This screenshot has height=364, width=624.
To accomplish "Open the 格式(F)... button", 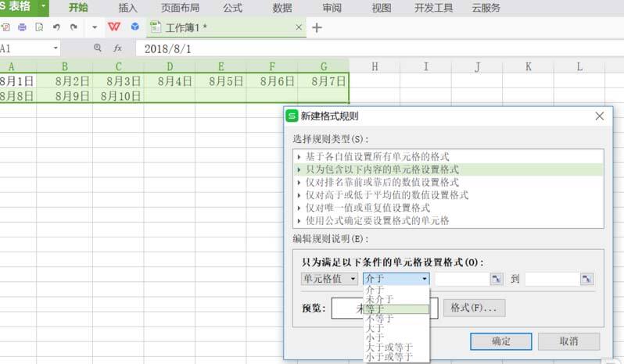I will 474,308.
